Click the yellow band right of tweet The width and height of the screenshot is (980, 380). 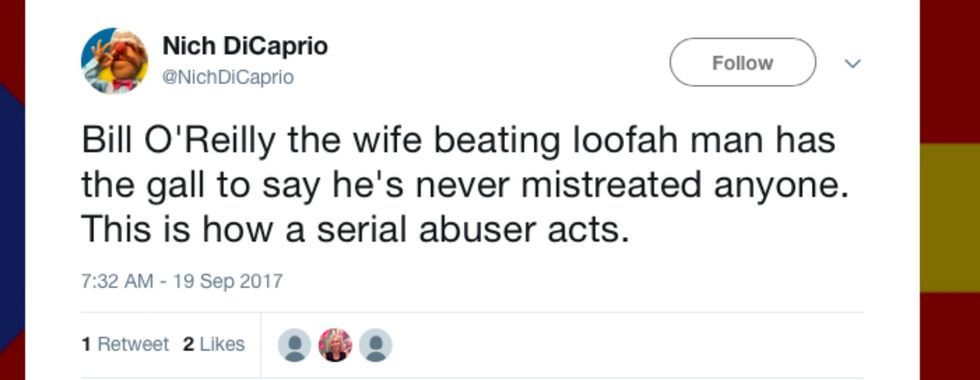(x=950, y=218)
